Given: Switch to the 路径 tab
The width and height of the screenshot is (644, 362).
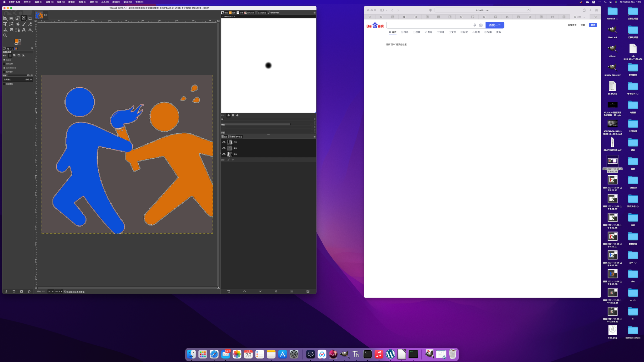Looking at the screenshot, I should [x=239, y=137].
